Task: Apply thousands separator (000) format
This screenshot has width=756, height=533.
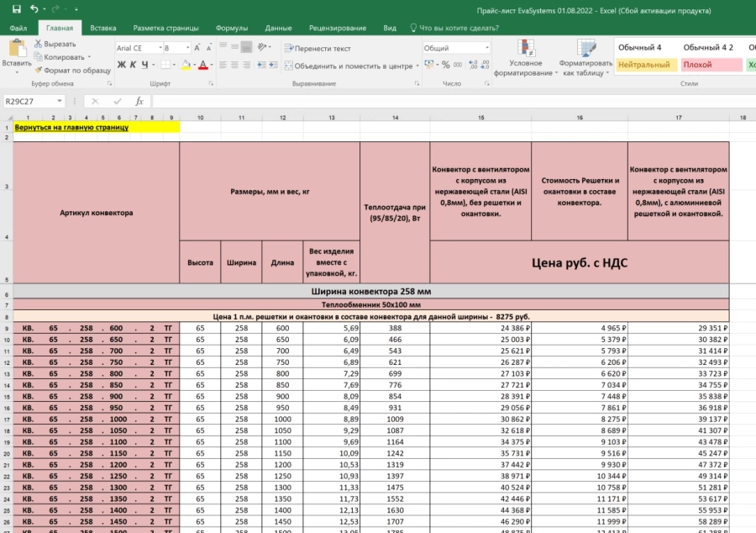Action: coord(458,65)
